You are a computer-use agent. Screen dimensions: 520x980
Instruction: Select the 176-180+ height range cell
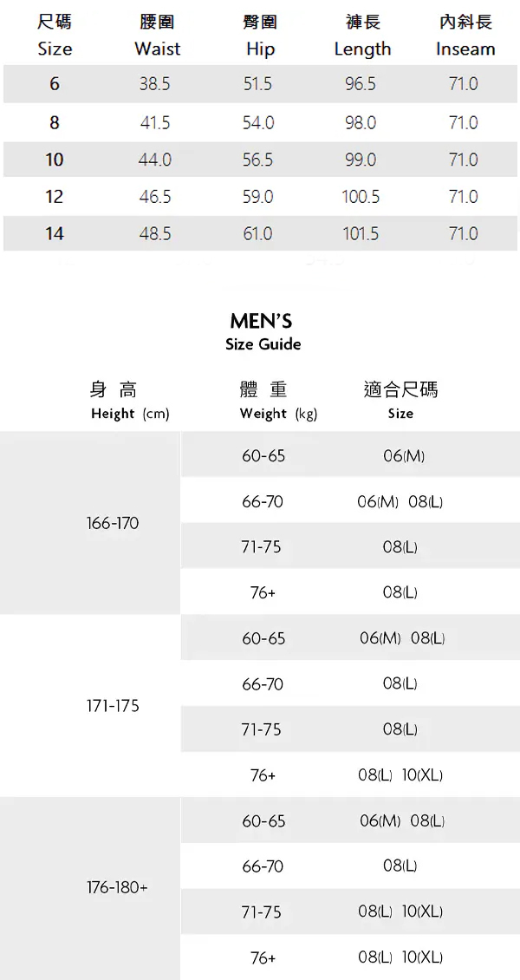tap(117, 888)
